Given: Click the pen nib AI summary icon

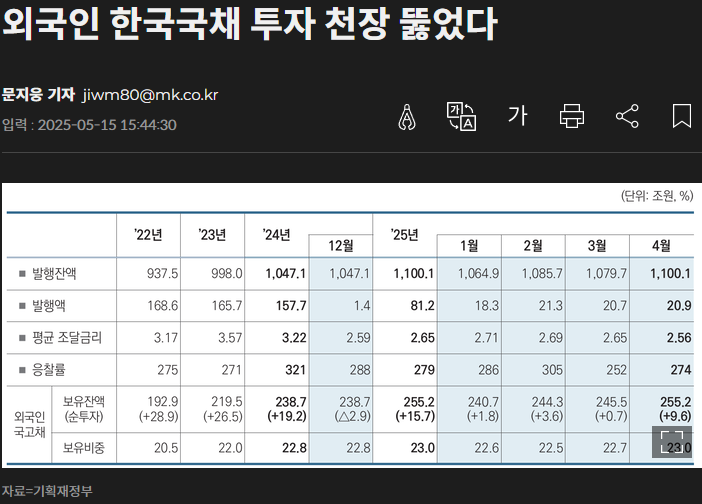Looking at the screenshot, I should pyautogui.click(x=407, y=117).
